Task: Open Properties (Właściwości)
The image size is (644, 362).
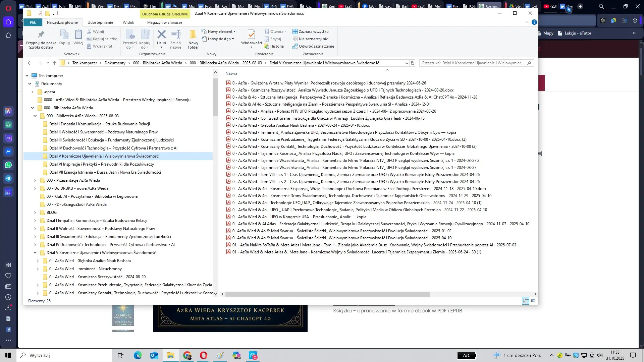Action: 251,35
